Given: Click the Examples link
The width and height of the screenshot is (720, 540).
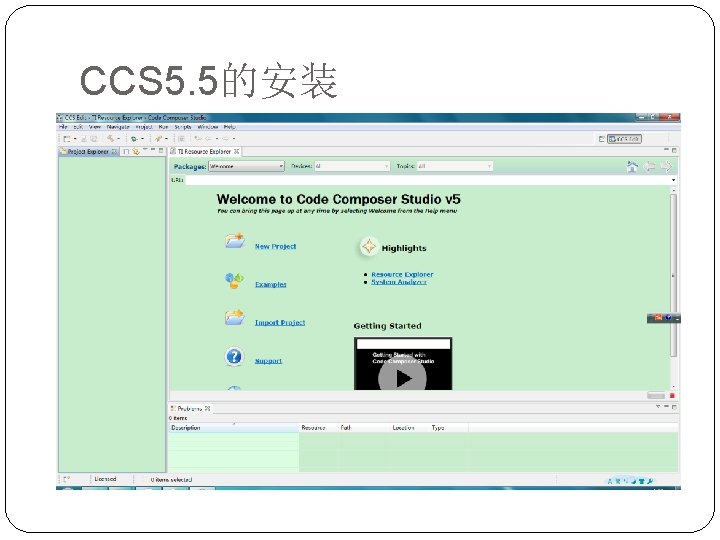Looking at the screenshot, I should [270, 285].
